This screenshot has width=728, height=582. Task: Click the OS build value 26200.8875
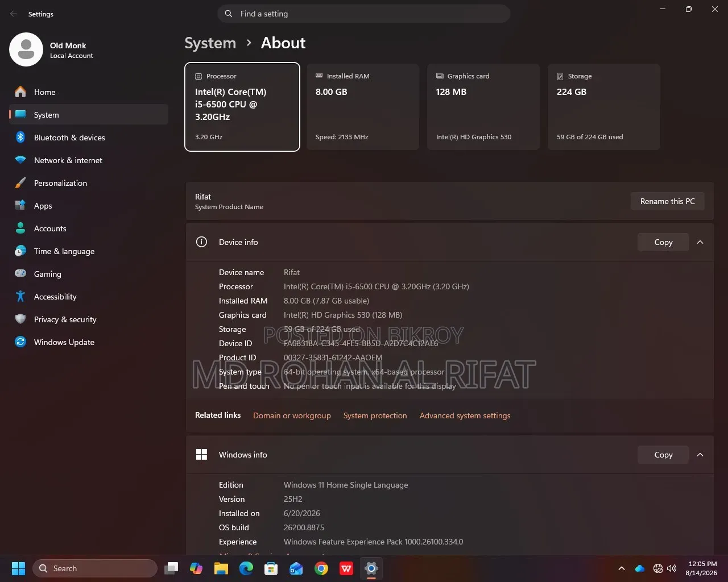click(304, 527)
